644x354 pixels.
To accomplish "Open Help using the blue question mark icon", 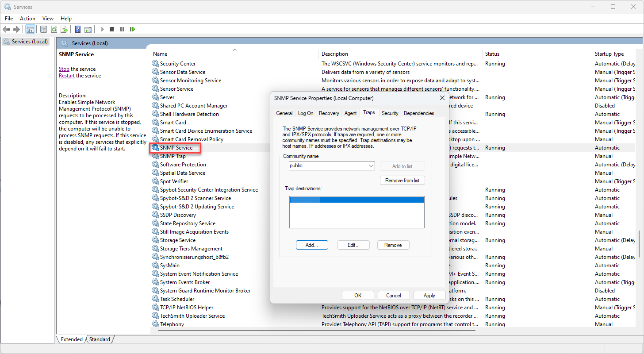I will [x=78, y=29].
